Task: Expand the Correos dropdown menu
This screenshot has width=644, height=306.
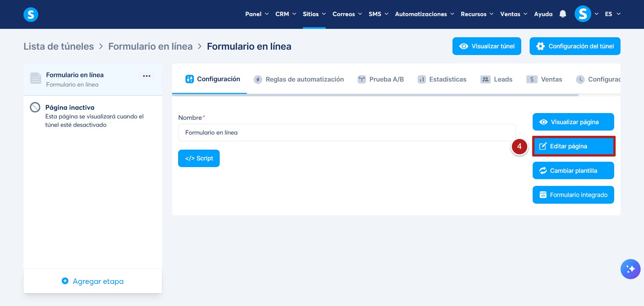Action: [347, 14]
